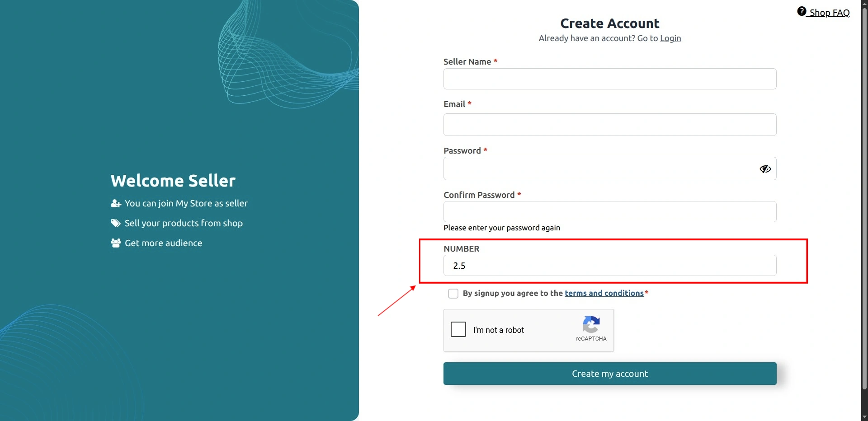Select the NUMBER field containing 2.5

[610, 266]
